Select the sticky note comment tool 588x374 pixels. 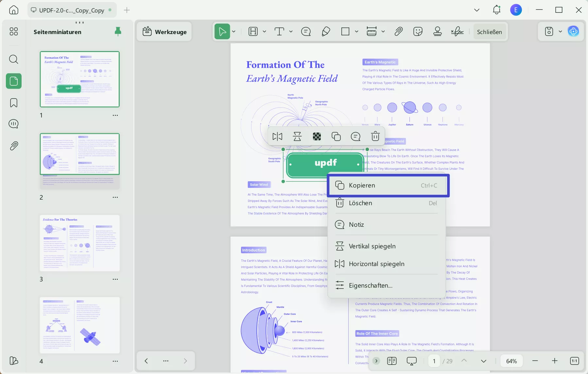(x=306, y=31)
